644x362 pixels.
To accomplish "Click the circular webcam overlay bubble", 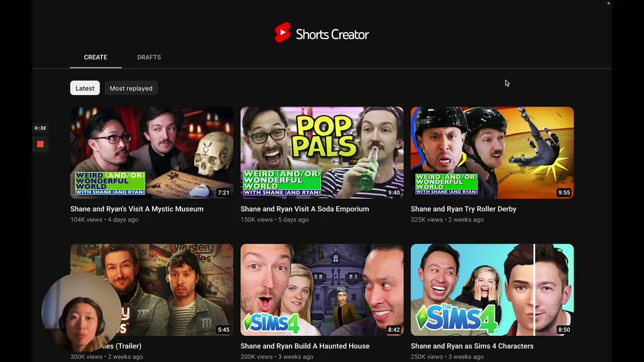I will [80, 313].
